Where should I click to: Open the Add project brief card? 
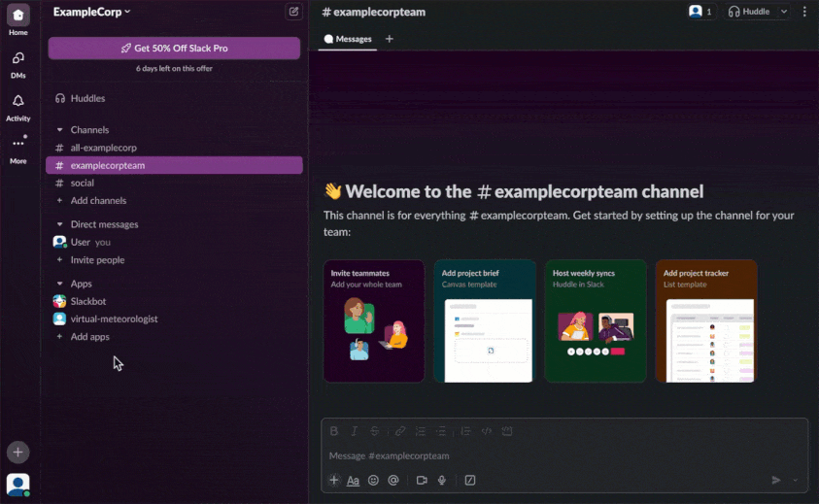(x=485, y=321)
